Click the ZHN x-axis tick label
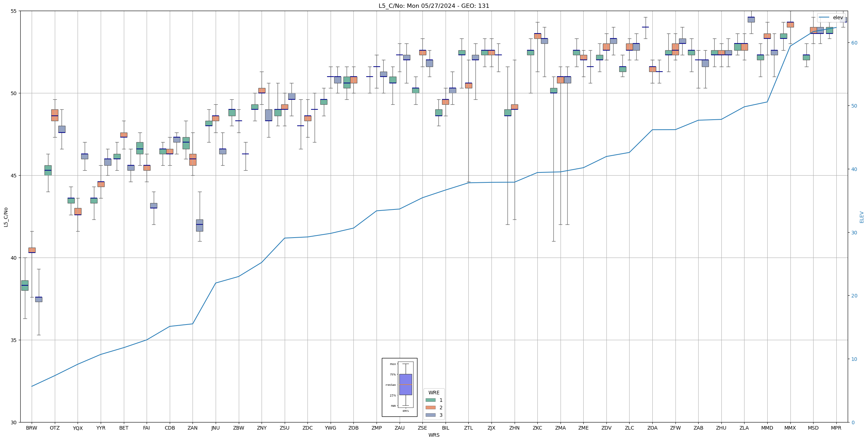Screen dimensions: 868x441 click(514, 428)
